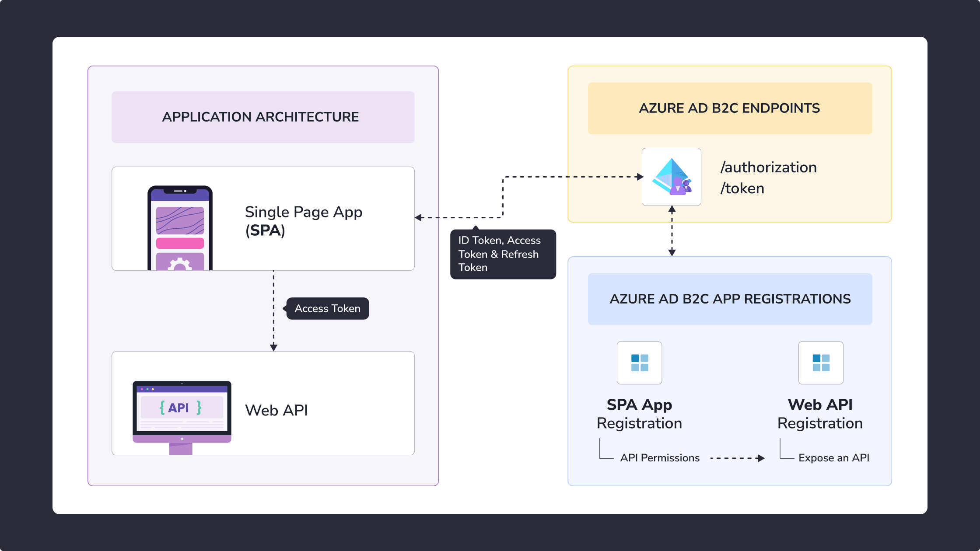Click the Access Token tooltip label
The image size is (980, 551).
pyautogui.click(x=327, y=309)
